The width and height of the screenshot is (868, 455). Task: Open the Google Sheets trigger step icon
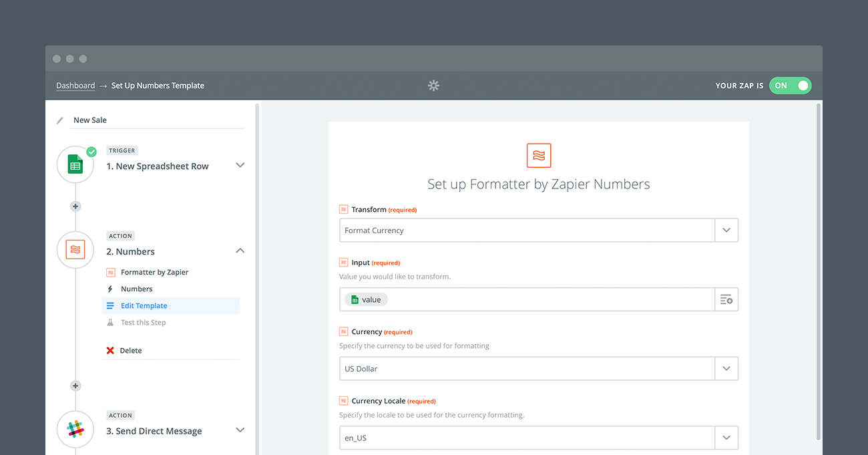(x=75, y=164)
